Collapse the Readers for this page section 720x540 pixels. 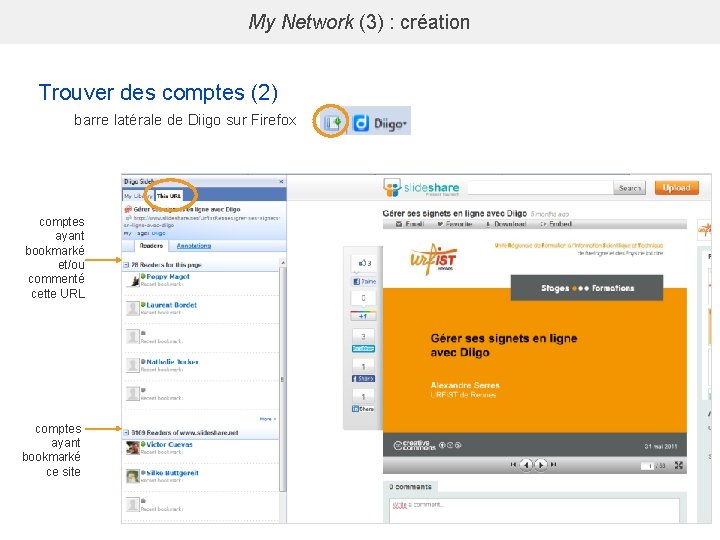[x=126, y=265]
